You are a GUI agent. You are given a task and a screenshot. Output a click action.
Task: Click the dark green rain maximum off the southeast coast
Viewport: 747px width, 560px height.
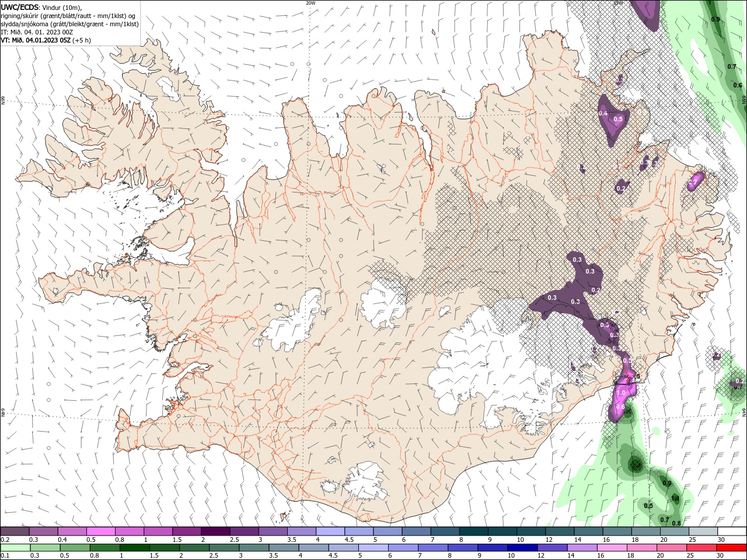click(x=635, y=464)
